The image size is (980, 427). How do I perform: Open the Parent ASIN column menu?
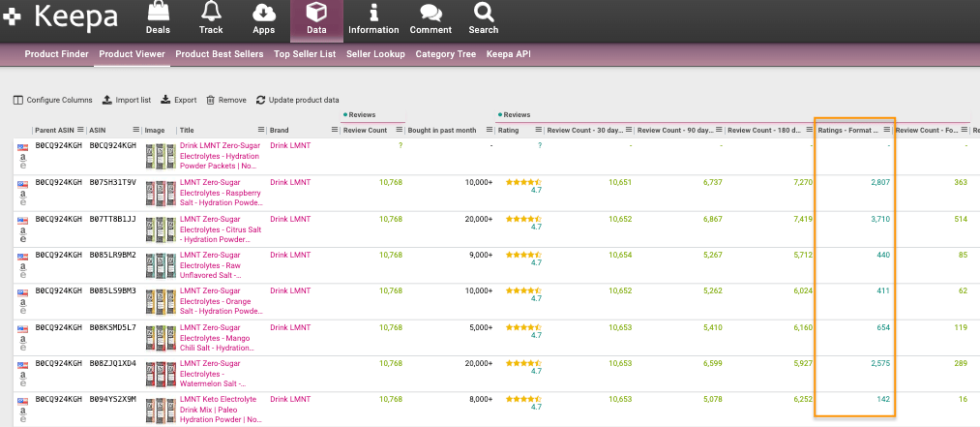pos(80,130)
